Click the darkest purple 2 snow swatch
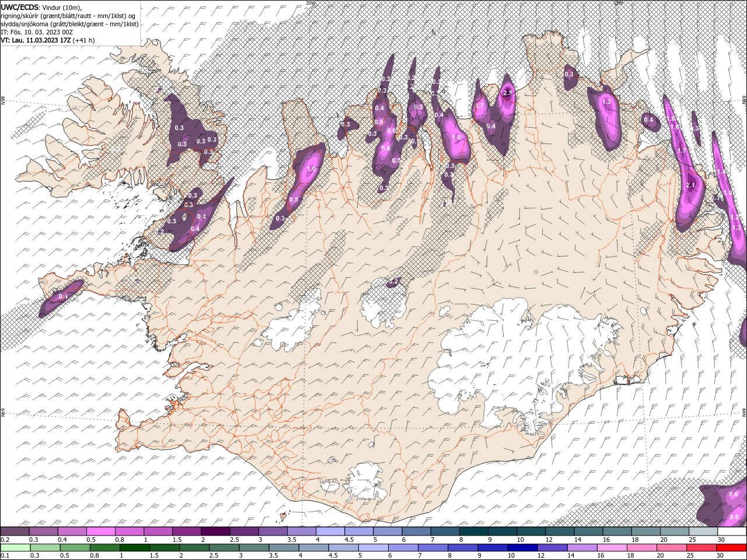Screen dimensions: 747x560 (x=215, y=531)
